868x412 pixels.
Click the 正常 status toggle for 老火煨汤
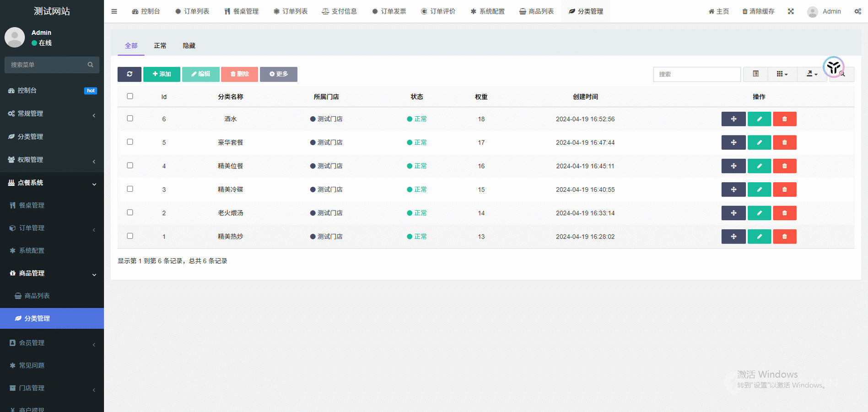[x=417, y=213]
